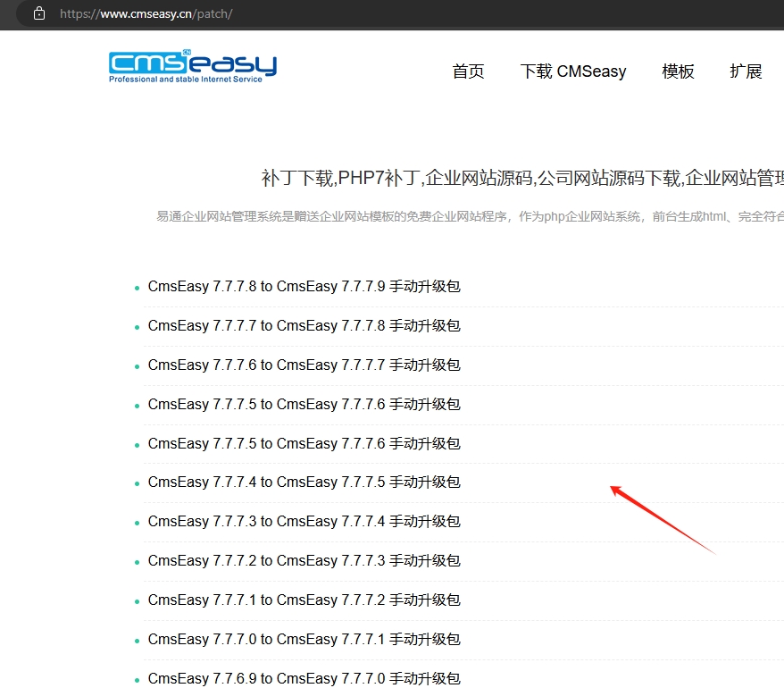Open the 7.7.7.3 to 7.7.7.4 upgrade package

tap(304, 521)
